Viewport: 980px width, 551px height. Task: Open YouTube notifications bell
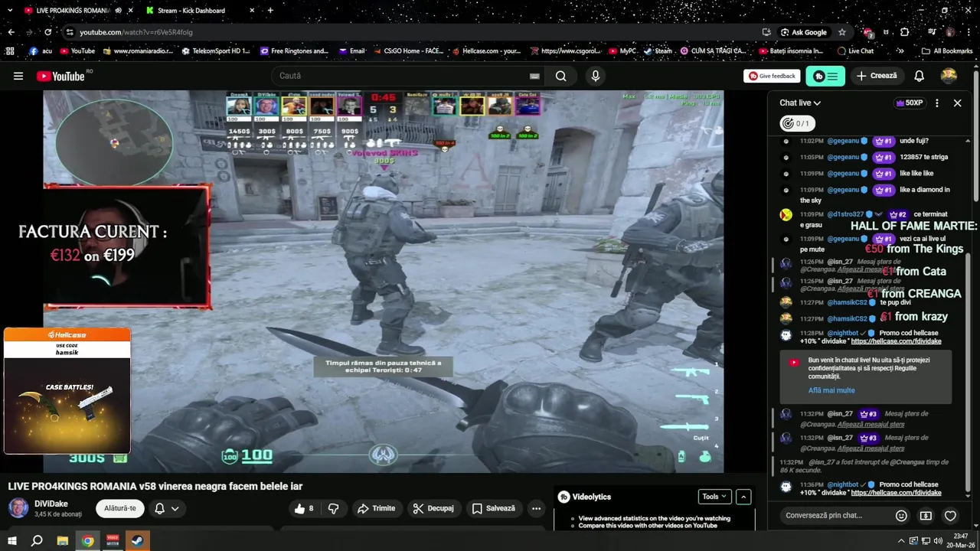tap(919, 76)
